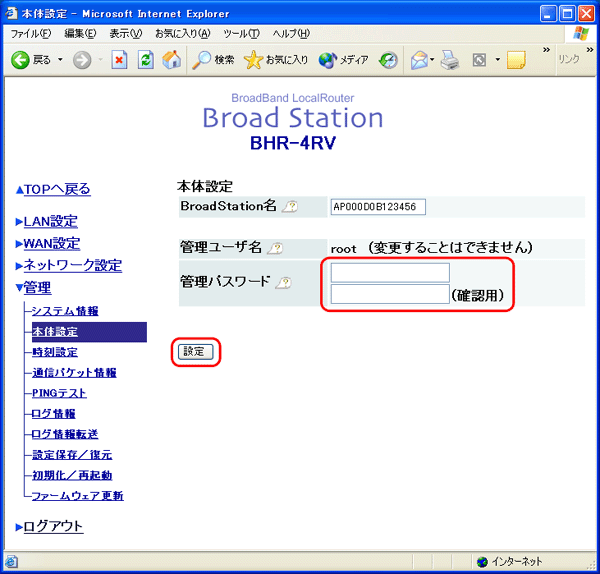Expand toolbar overflow chevron next to note icon
Image resolution: width=600 pixels, height=574 pixels.
tap(546, 50)
